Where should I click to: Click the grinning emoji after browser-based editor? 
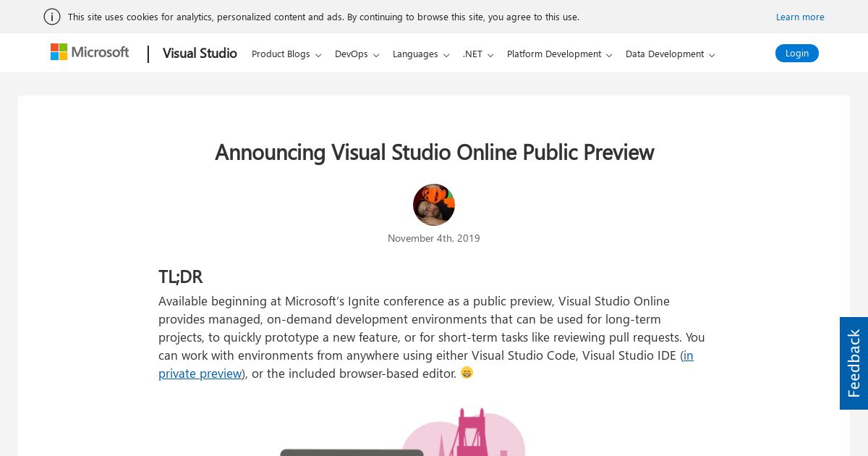point(467,373)
